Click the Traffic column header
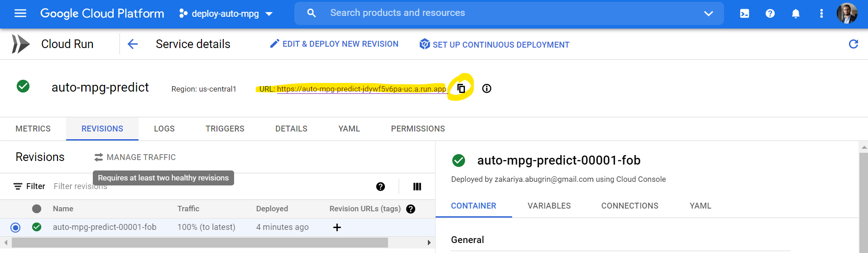The height and width of the screenshot is (253, 868). pos(188,209)
